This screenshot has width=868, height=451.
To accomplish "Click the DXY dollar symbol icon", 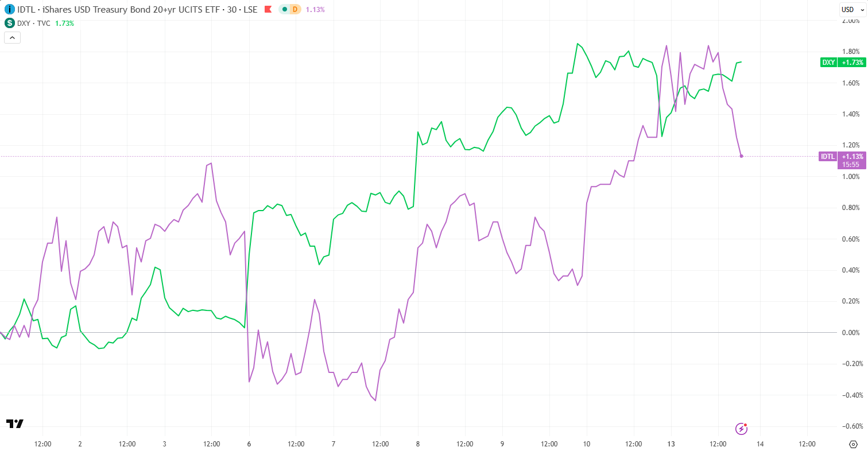I will coord(10,23).
